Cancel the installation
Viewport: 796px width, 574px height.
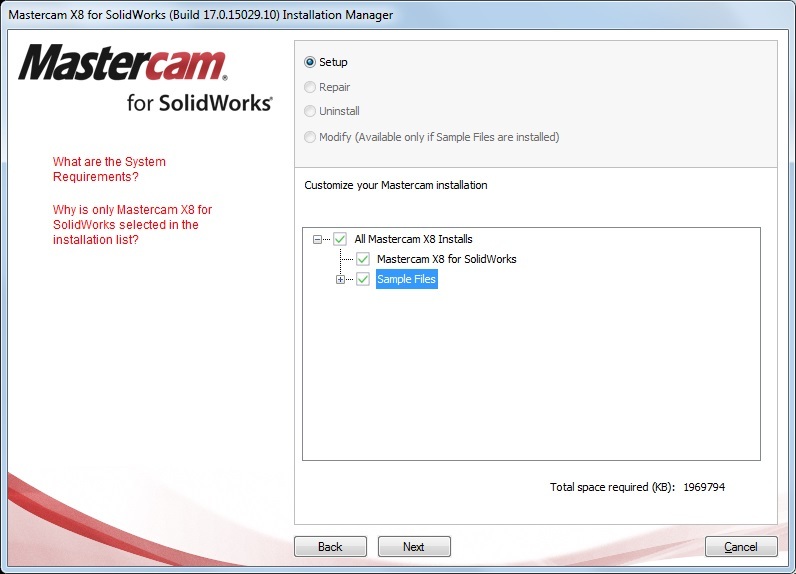pos(741,547)
